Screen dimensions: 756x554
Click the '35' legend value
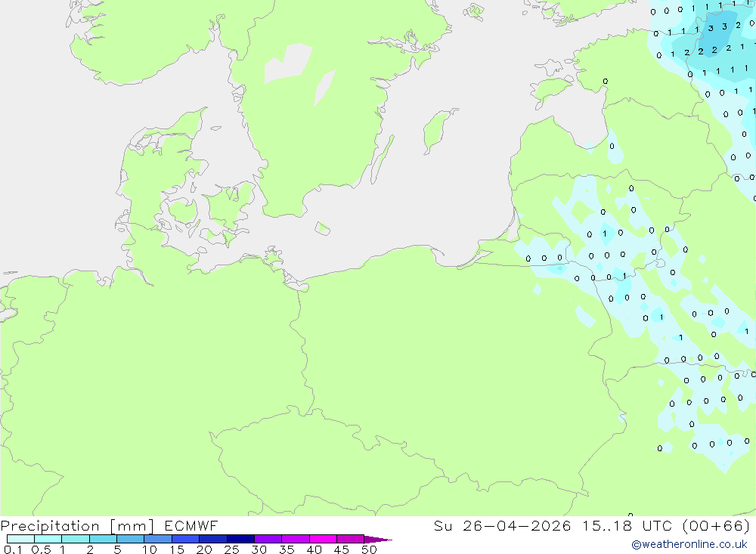[287, 549]
